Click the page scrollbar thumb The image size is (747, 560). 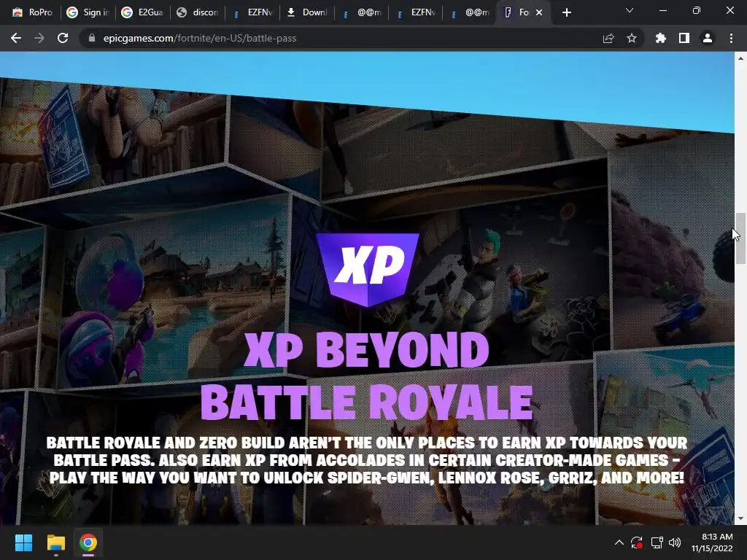pos(740,238)
